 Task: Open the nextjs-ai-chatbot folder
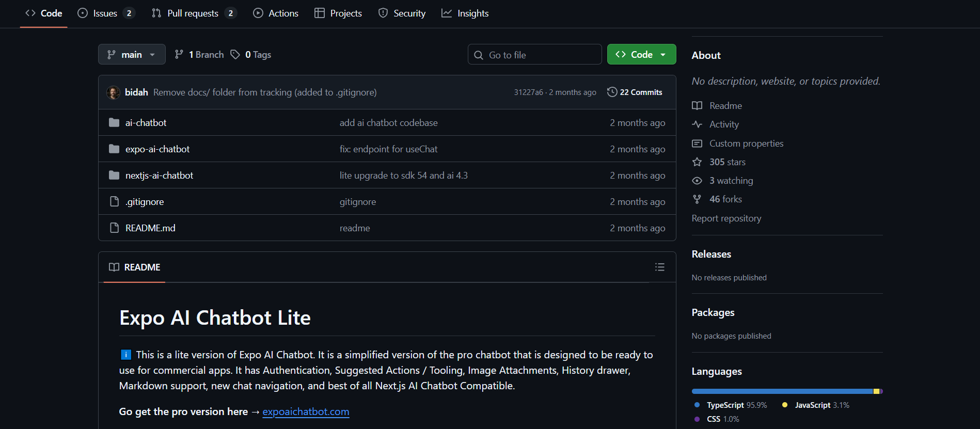click(159, 176)
